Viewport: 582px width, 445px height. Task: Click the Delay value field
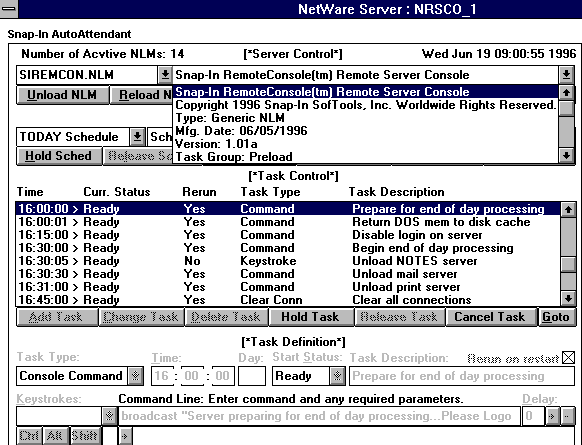[x=533, y=416]
